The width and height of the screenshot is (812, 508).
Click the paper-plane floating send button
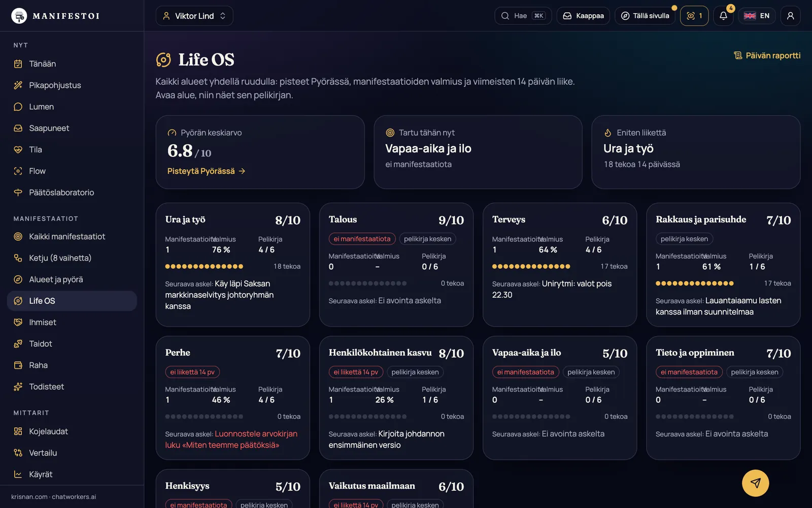(x=755, y=483)
